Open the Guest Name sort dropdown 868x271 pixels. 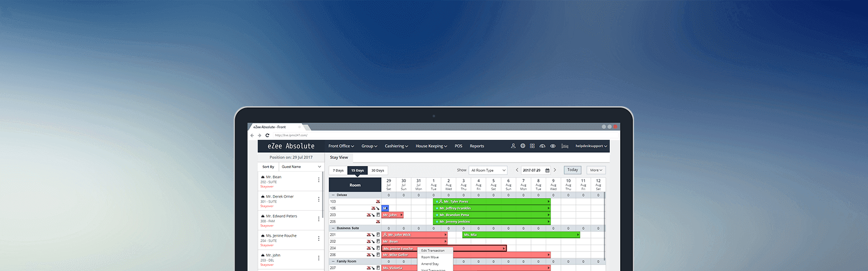301,167
